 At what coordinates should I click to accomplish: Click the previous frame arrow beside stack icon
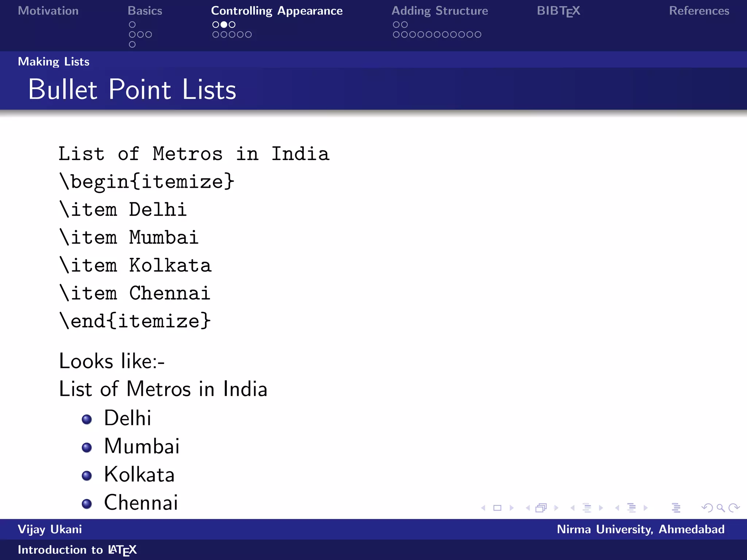[528, 508]
